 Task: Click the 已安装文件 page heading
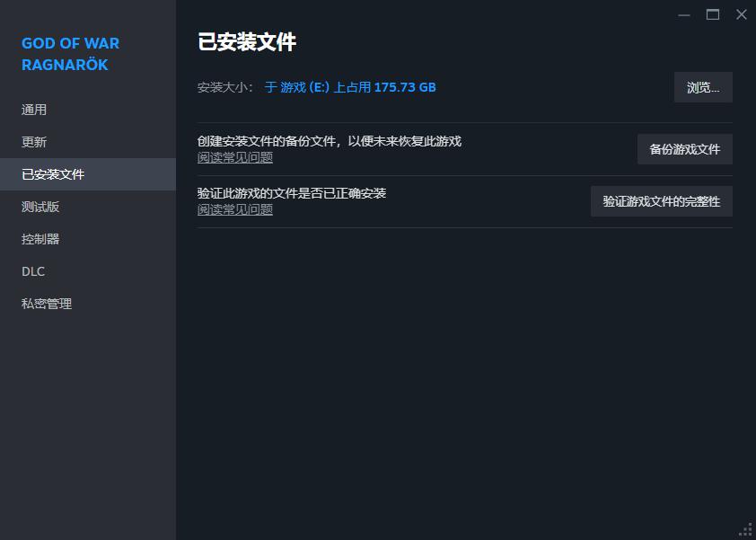pyautogui.click(x=247, y=42)
